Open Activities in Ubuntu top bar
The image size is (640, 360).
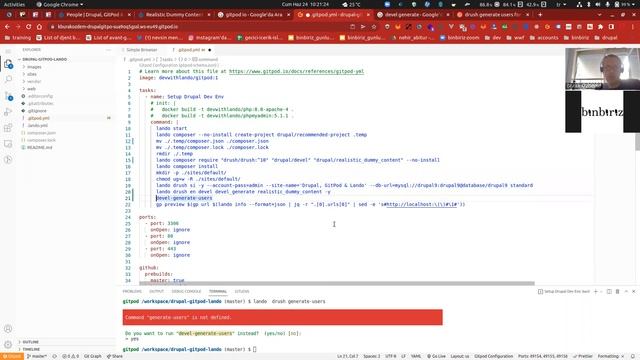coord(14,4)
